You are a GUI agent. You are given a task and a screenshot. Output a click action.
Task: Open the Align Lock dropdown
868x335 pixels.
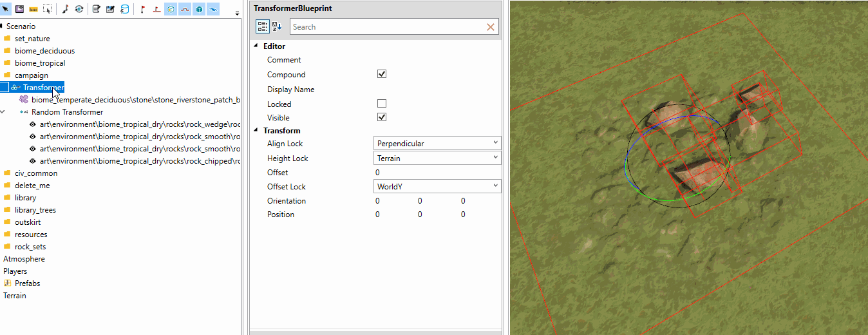[437, 143]
